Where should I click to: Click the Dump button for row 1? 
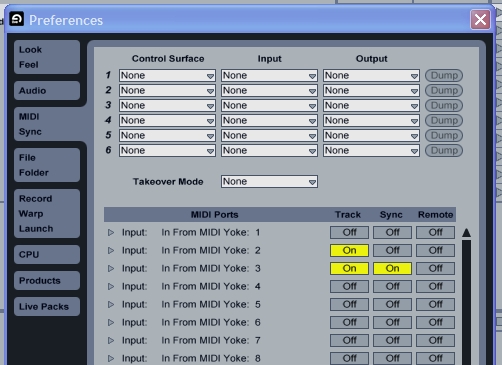(x=444, y=76)
